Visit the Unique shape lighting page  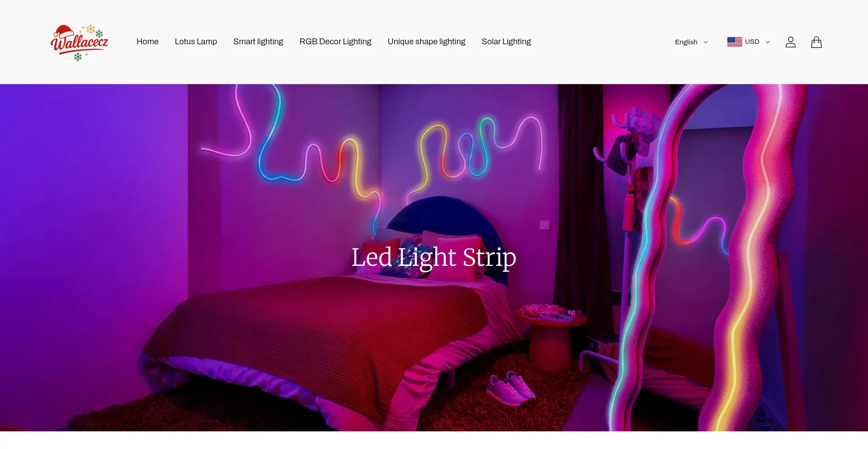tap(426, 42)
